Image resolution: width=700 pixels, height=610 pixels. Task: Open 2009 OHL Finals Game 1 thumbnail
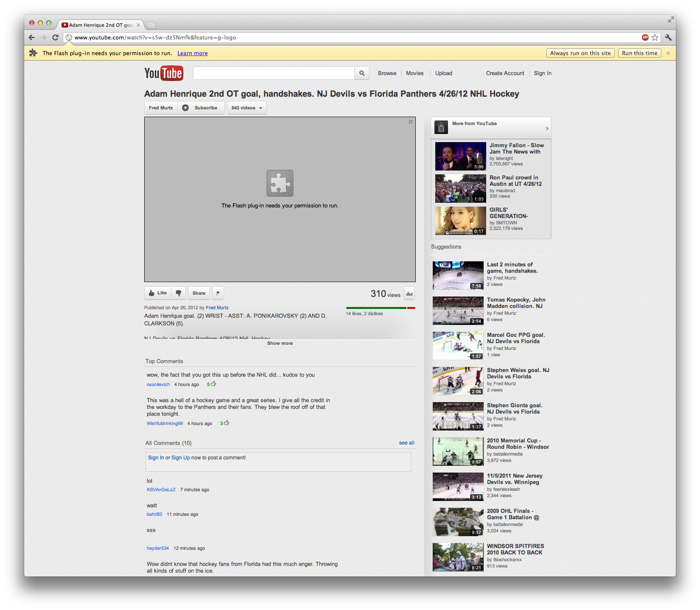458,522
